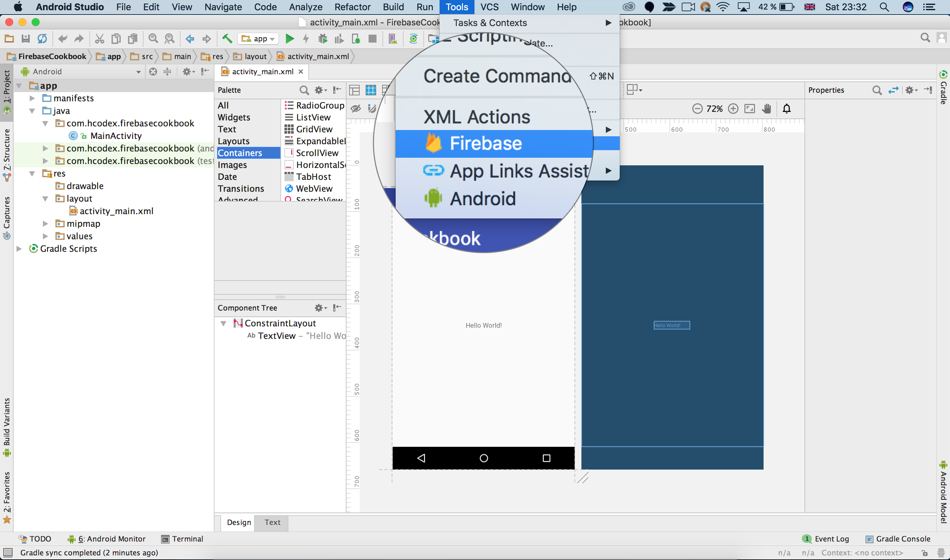Click the Synchronize toolbar icon
This screenshot has height=560, width=950.
[42, 39]
